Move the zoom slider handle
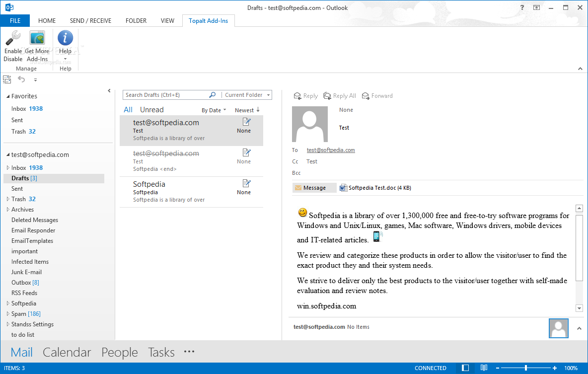Viewport: 588px width, 374px height. (x=526, y=368)
